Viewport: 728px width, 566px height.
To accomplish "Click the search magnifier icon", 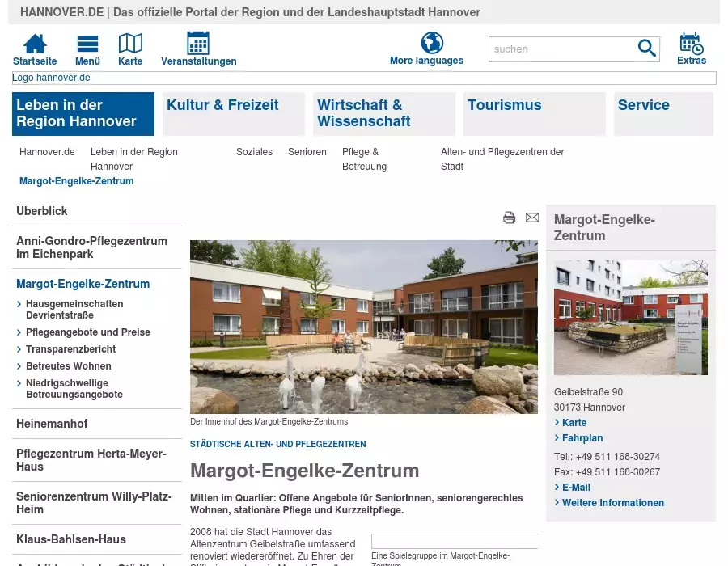I will [646, 49].
